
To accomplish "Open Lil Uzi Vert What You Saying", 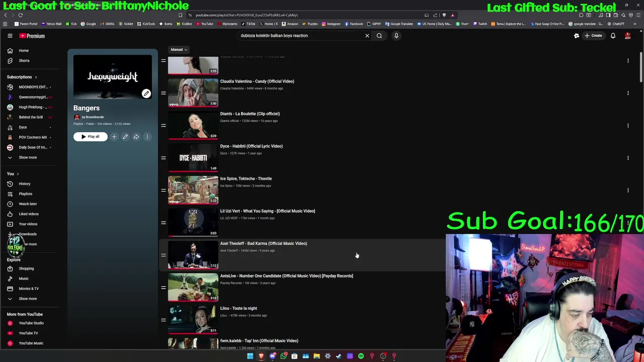I will (267, 211).
